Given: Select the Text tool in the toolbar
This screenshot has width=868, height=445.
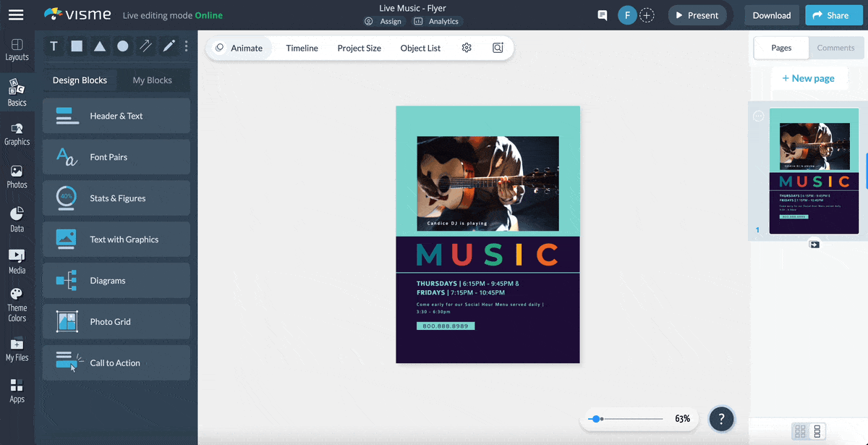Looking at the screenshot, I should tap(54, 46).
